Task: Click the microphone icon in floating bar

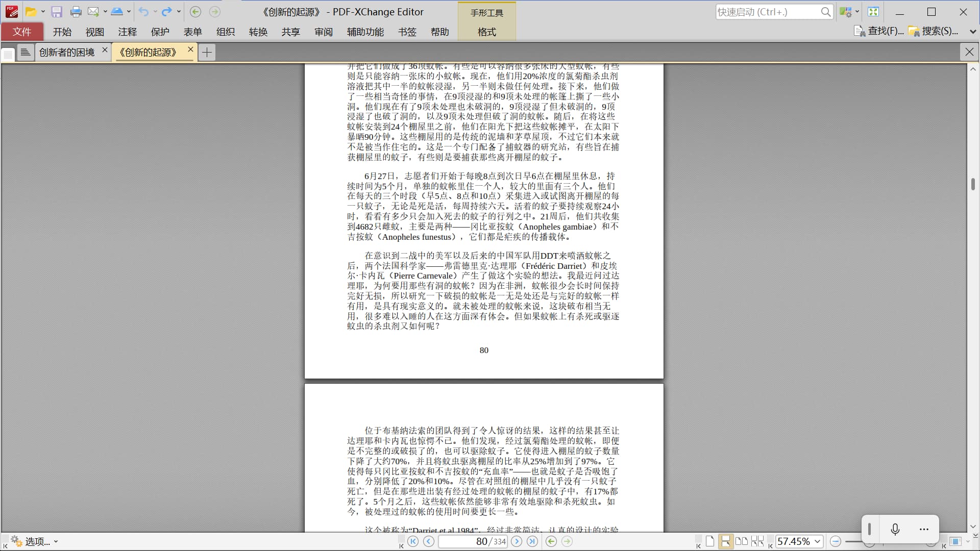Action: (895, 529)
